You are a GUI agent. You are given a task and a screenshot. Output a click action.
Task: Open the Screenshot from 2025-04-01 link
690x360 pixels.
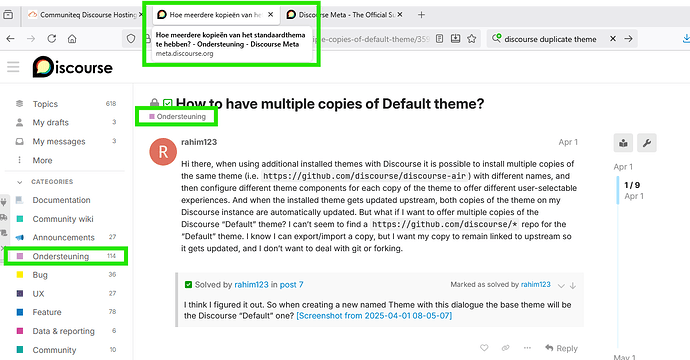pos(374,316)
